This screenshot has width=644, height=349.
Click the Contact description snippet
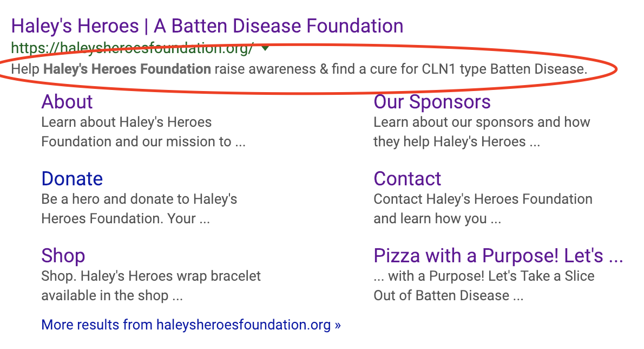click(483, 209)
